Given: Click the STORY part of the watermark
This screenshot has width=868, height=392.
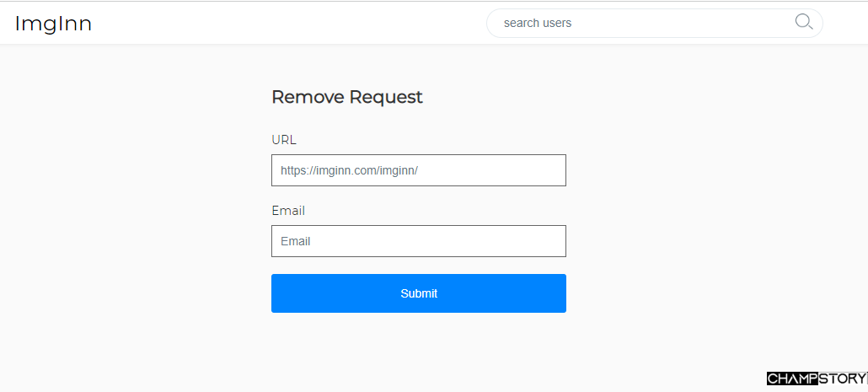Looking at the screenshot, I should 842,379.
